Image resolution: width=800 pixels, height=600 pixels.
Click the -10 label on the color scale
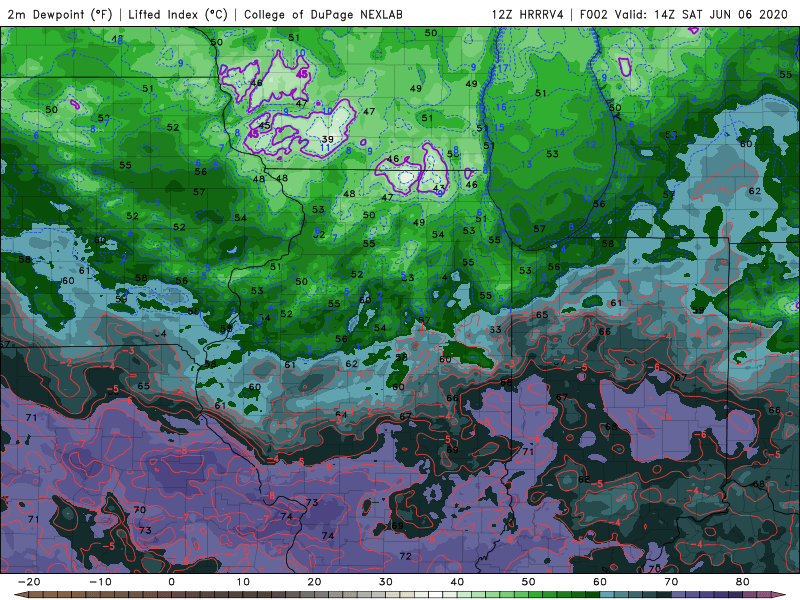[100, 582]
